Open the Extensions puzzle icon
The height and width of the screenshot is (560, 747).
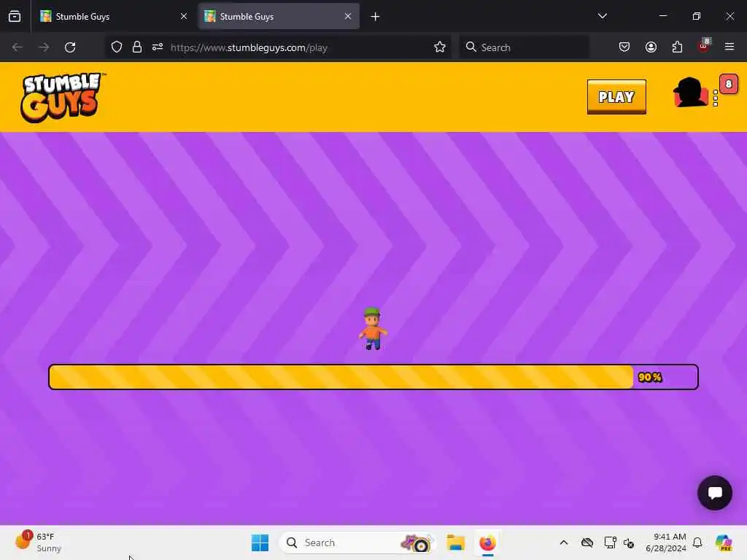[x=677, y=47]
